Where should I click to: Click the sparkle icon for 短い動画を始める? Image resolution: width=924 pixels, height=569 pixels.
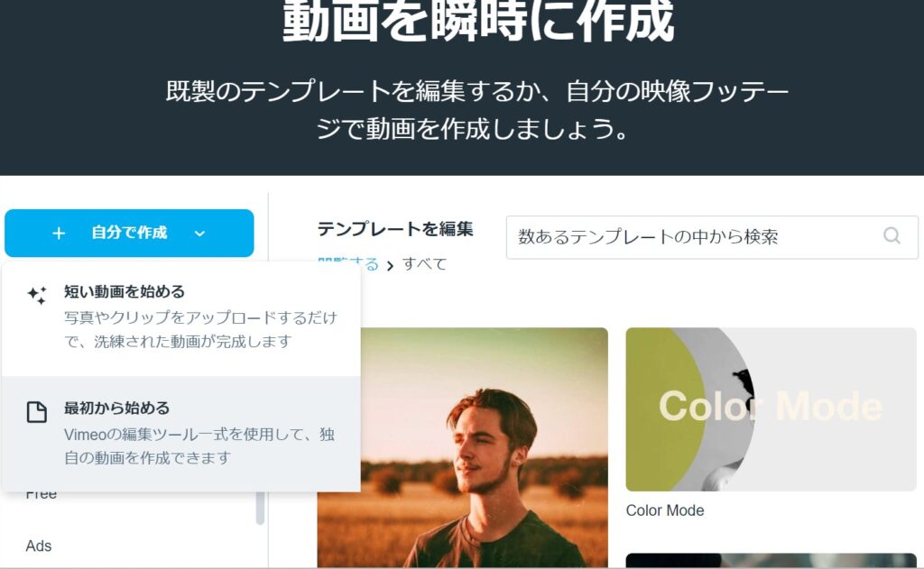tap(36, 295)
